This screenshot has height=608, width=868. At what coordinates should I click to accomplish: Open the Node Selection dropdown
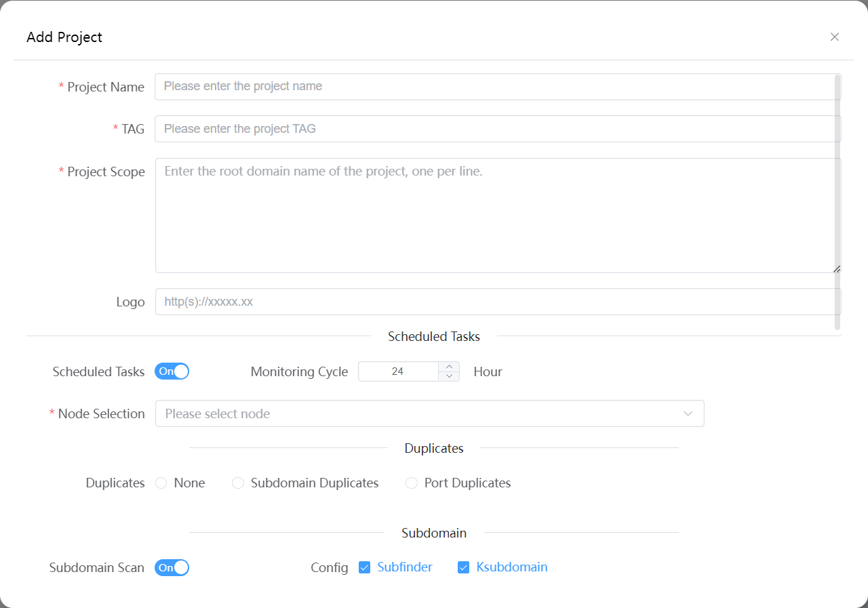point(420,413)
